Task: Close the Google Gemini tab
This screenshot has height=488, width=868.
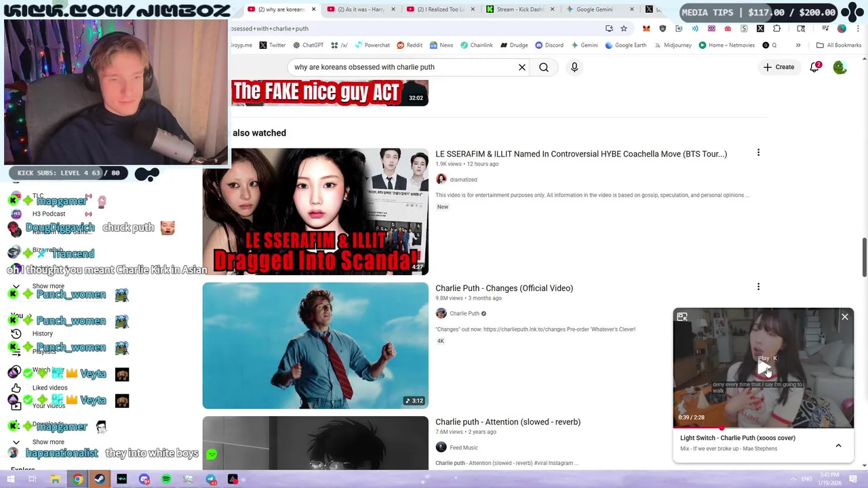Action: (x=632, y=9)
